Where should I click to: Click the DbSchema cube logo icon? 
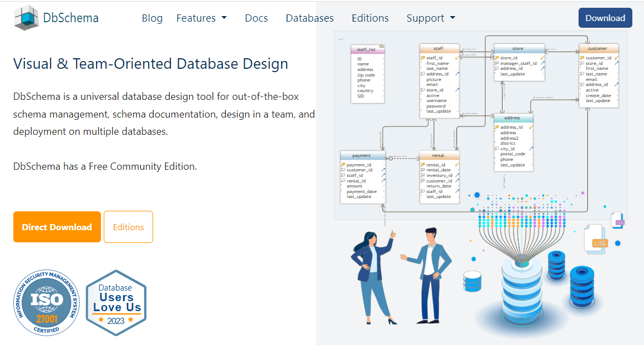(x=26, y=18)
